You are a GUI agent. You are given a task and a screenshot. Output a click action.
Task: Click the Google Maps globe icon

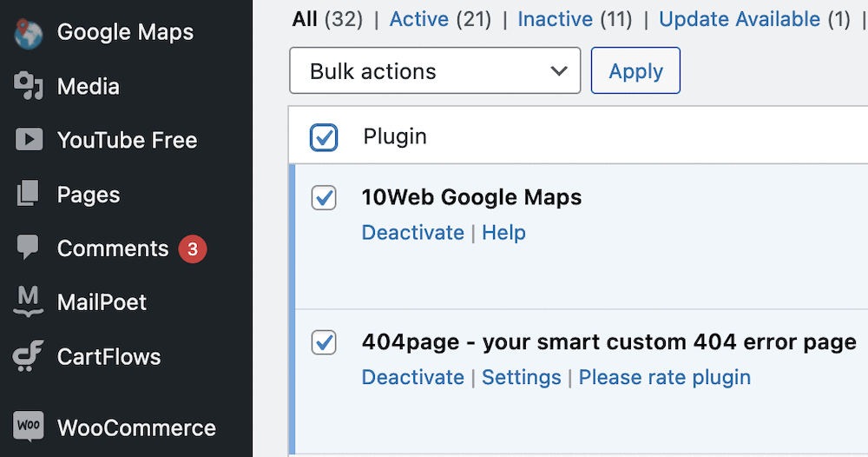tap(29, 33)
